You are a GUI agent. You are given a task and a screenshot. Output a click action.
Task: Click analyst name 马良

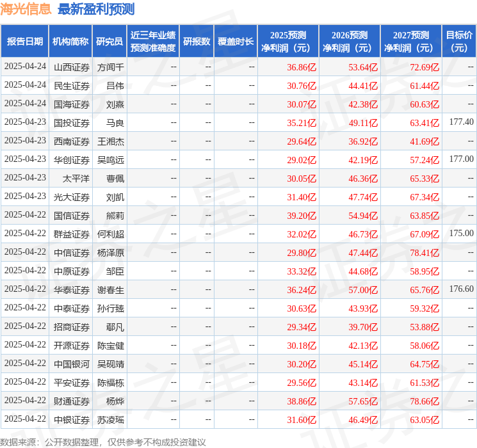click(115, 122)
